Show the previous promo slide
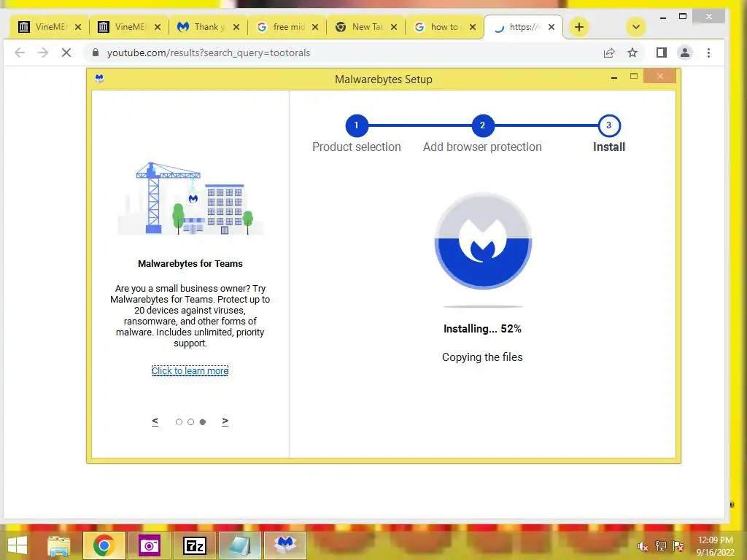This screenshot has width=747, height=560. click(155, 421)
